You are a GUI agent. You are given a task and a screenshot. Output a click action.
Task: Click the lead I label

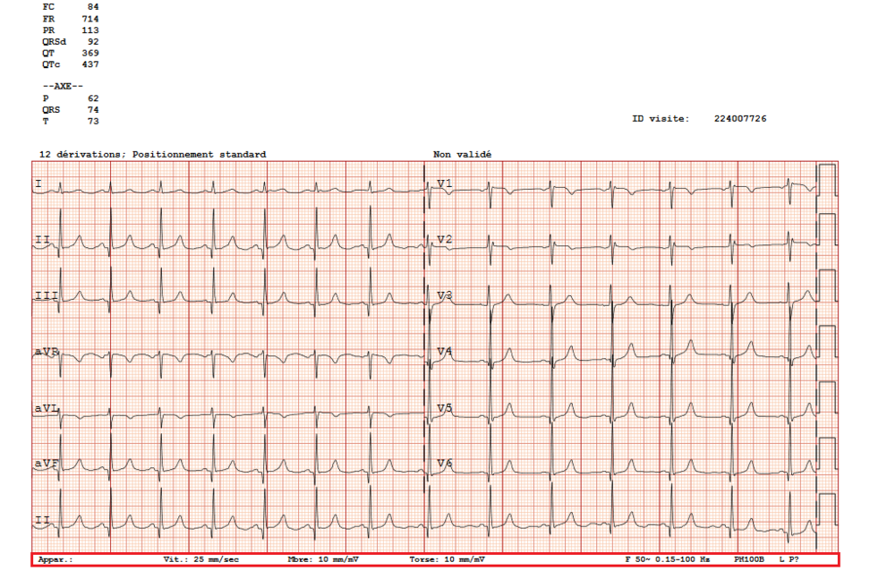(37, 183)
